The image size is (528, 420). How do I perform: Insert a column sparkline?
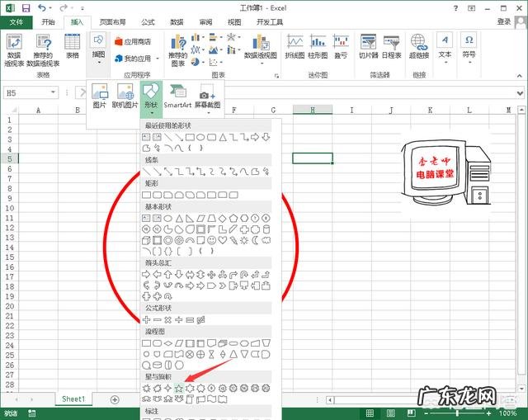coord(318,46)
